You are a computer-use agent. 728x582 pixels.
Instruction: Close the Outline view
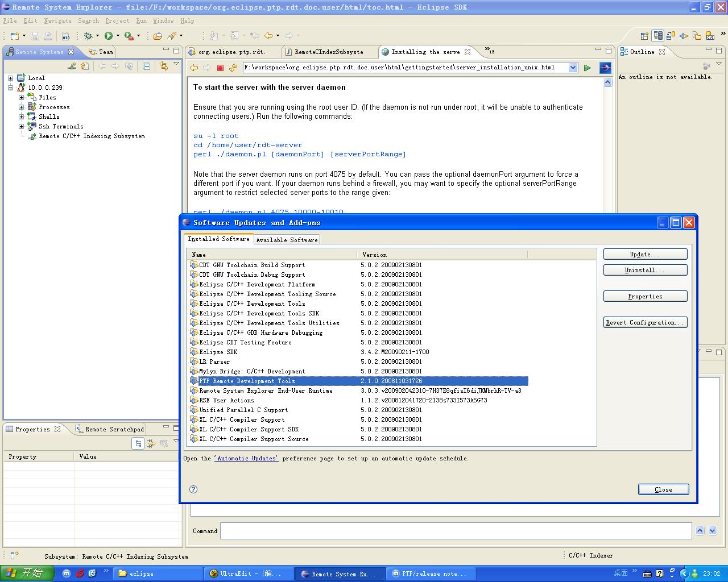coord(662,52)
